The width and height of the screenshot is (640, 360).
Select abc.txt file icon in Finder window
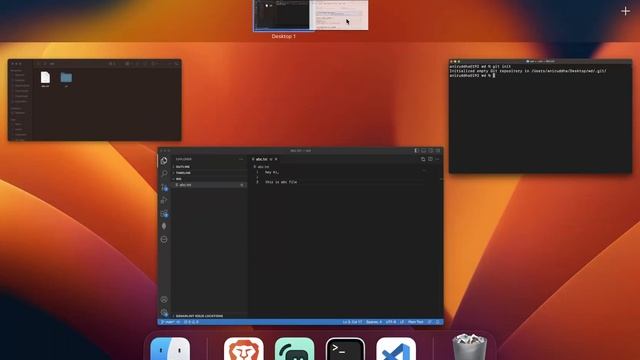tap(45, 78)
